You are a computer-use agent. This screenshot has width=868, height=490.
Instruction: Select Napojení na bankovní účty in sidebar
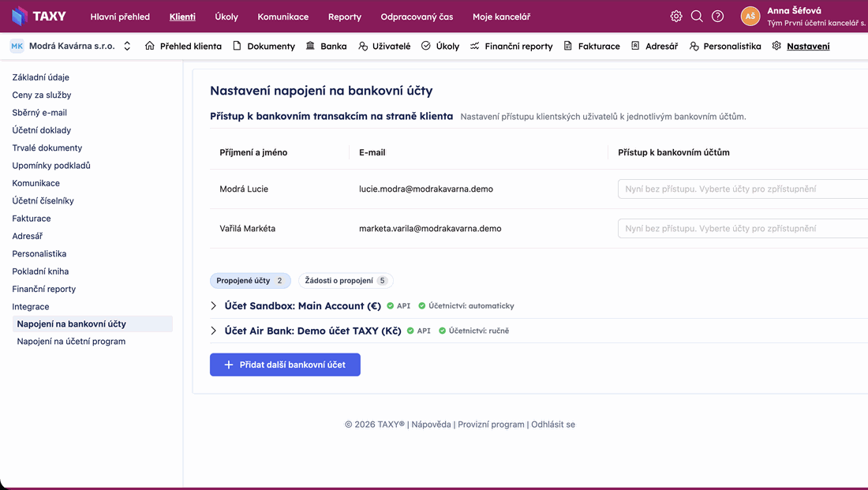pyautogui.click(x=92, y=324)
